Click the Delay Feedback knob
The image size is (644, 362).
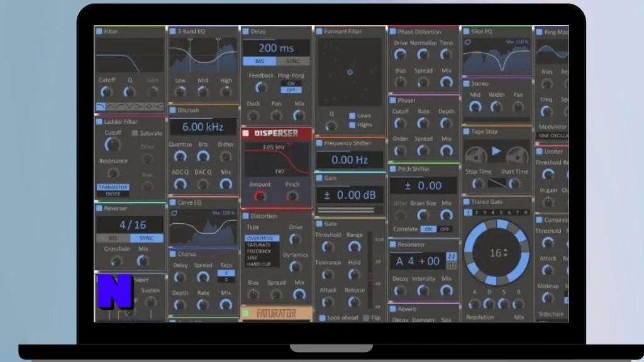click(x=260, y=87)
